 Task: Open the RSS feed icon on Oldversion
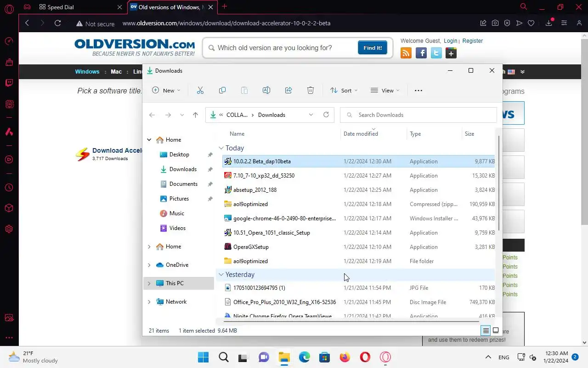(x=406, y=53)
